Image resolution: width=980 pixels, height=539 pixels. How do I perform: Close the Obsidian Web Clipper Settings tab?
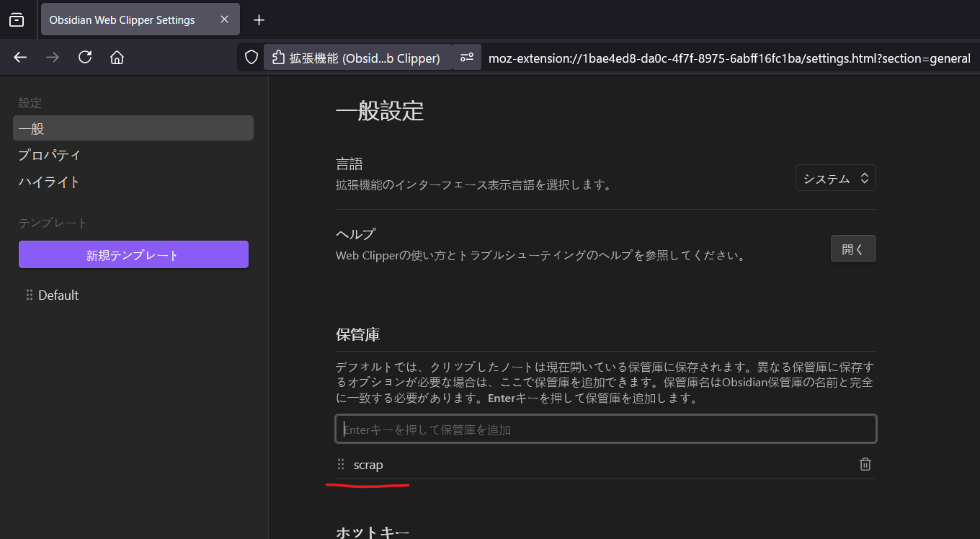(x=225, y=19)
